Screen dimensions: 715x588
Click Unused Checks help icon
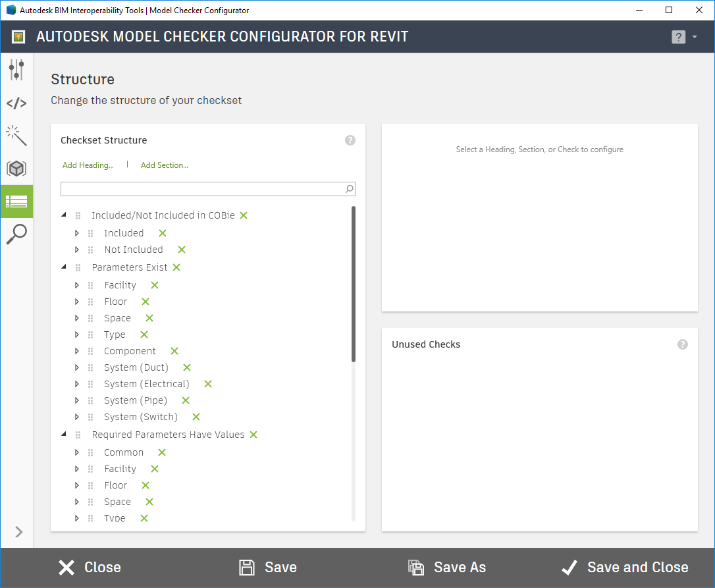click(683, 344)
